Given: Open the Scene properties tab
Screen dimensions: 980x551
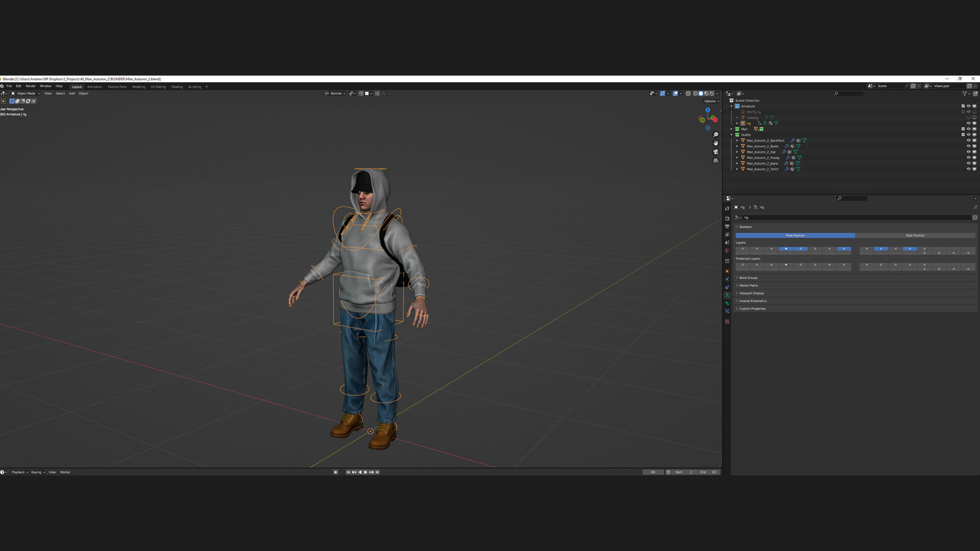Looking at the screenshot, I should click(727, 243).
